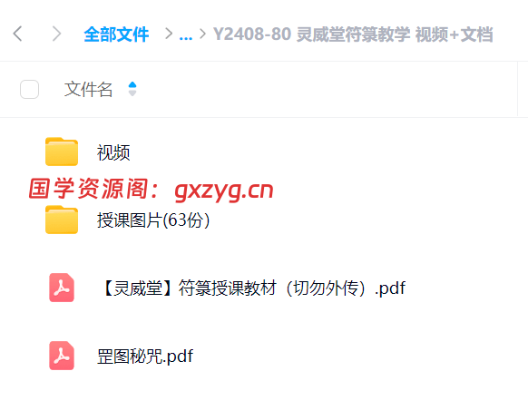528x420 pixels.
Task: Open the 授课图片(63份) folder icon
Action: [x=62, y=220]
